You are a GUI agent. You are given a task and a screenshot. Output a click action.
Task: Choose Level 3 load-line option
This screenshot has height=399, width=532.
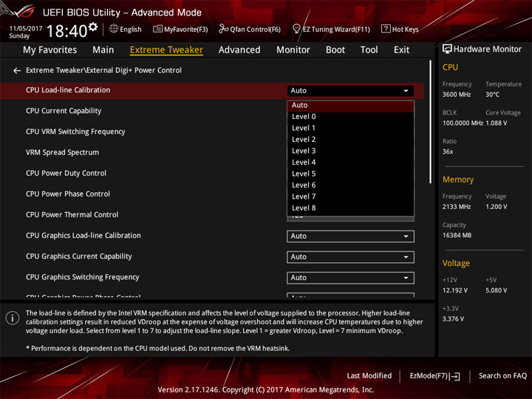[x=350, y=151]
